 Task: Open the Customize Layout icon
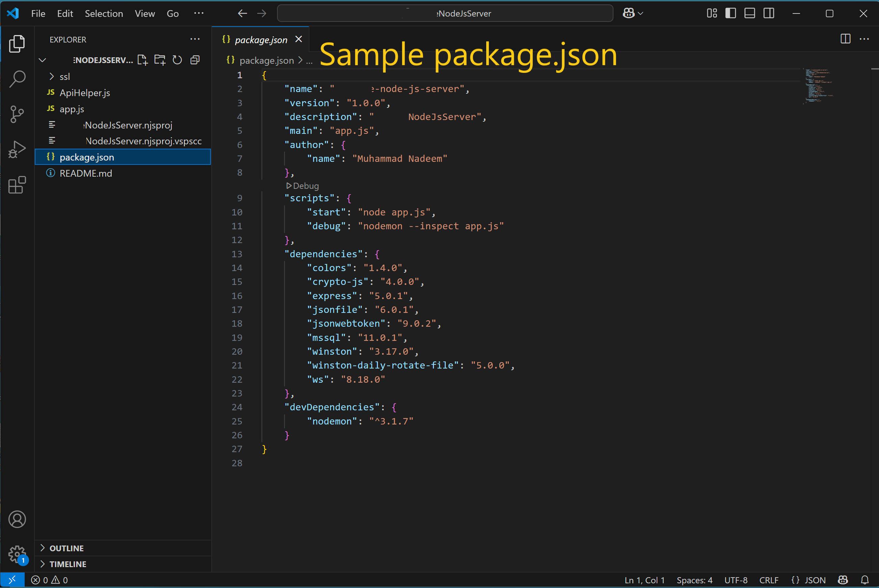coord(712,13)
